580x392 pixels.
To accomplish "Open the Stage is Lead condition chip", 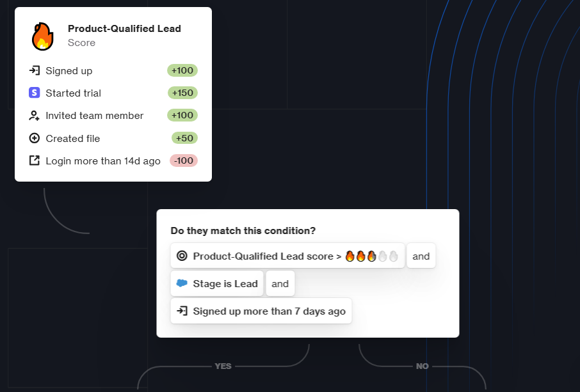I will click(x=217, y=283).
